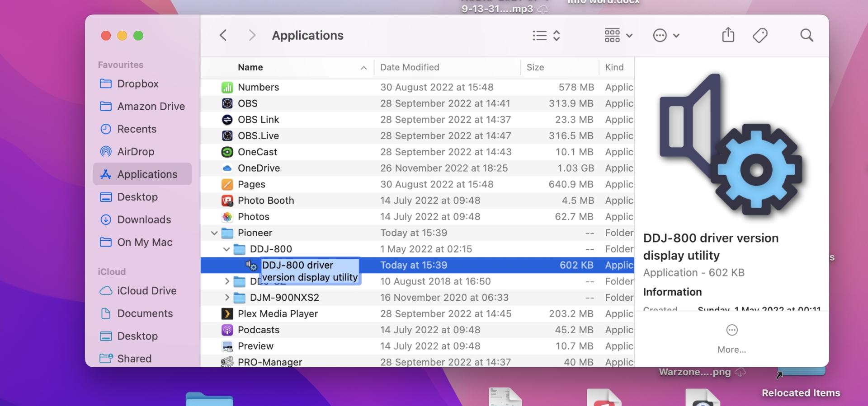Viewport: 868px width, 406px height.
Task: Click "16 November 2020 at 06:33" date
Action: (x=444, y=298)
